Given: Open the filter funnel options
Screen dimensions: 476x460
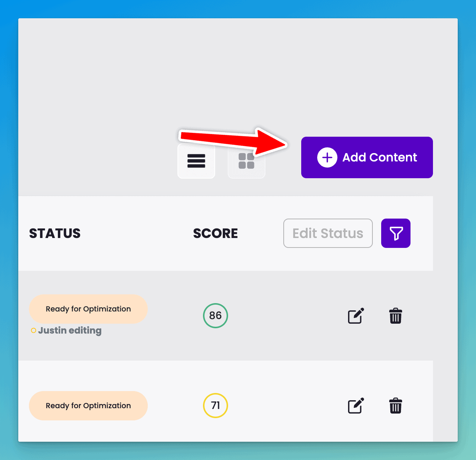Looking at the screenshot, I should tap(396, 233).
